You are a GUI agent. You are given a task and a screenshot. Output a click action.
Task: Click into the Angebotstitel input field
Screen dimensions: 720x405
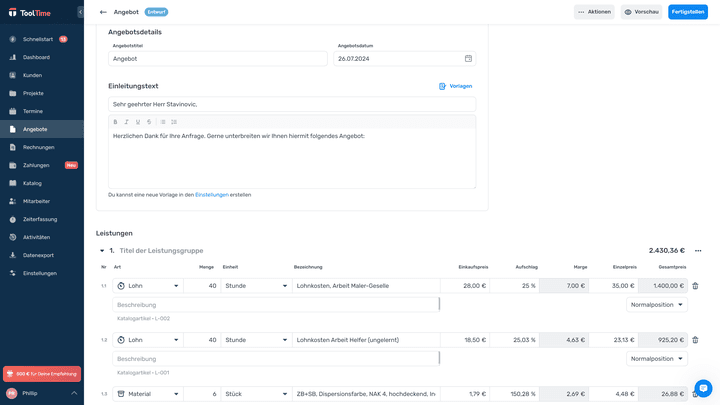217,59
